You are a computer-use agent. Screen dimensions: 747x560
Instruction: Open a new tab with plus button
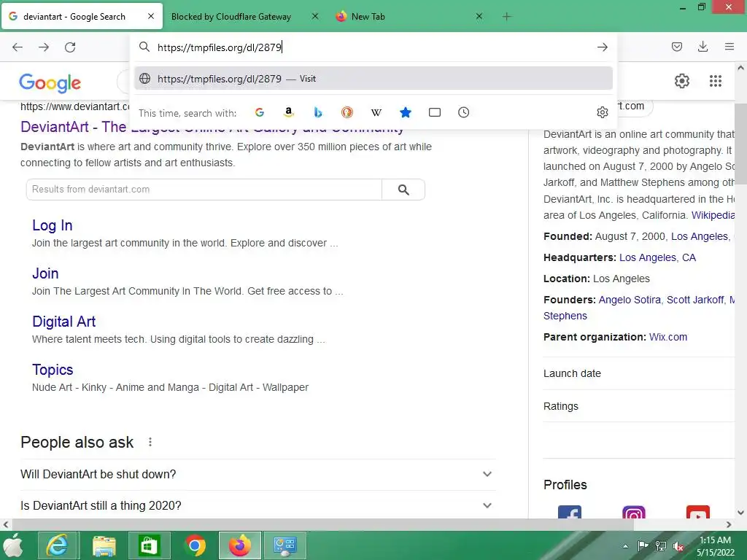click(x=506, y=17)
